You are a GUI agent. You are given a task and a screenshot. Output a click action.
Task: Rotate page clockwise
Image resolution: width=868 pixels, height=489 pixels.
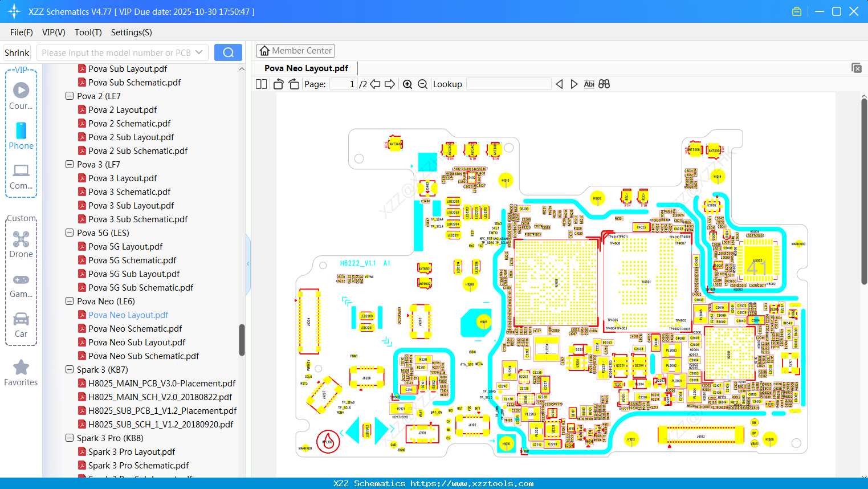(294, 84)
